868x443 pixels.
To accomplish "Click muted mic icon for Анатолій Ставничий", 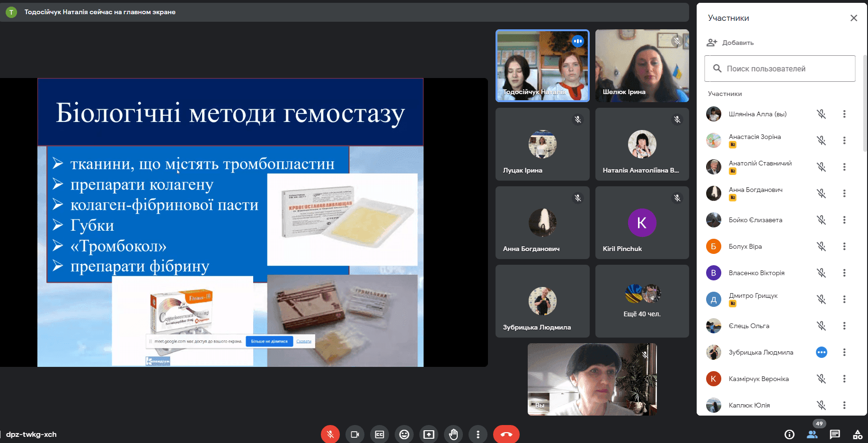I will pos(822,167).
